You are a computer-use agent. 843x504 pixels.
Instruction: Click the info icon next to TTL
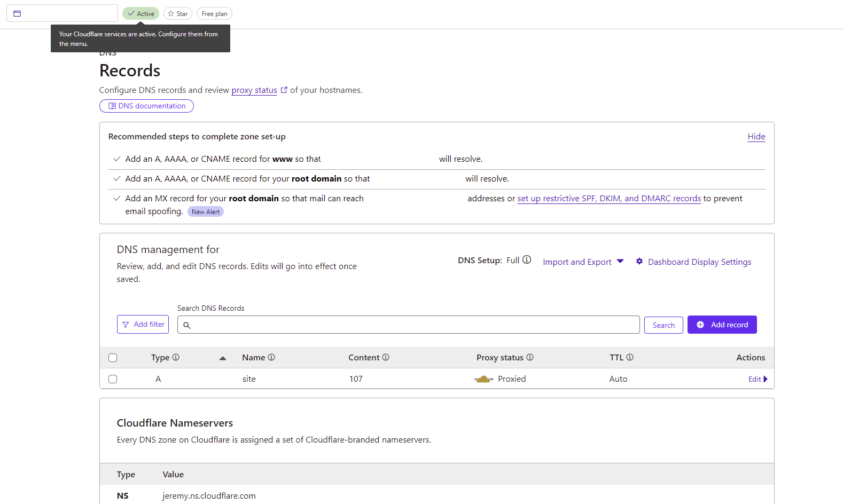click(630, 357)
